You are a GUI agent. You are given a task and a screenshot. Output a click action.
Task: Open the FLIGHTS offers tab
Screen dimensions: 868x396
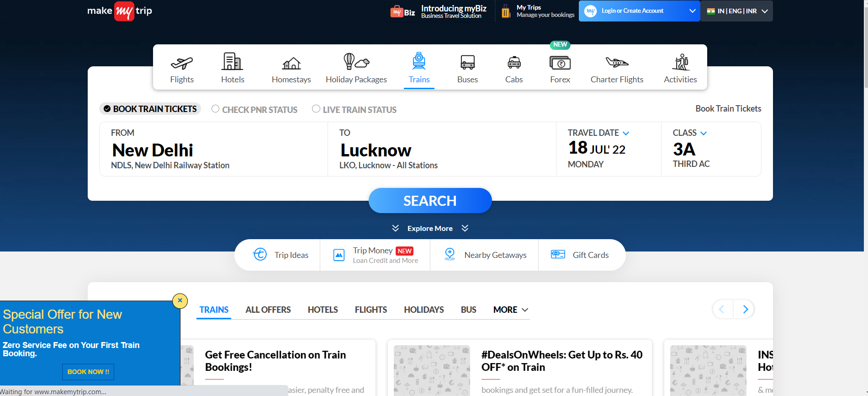pos(371,310)
